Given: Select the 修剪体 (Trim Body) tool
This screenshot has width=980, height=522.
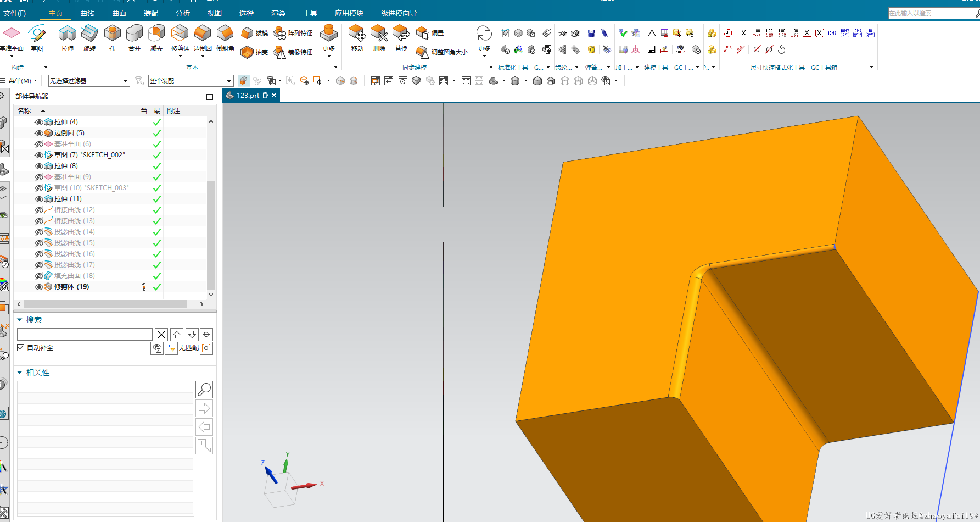Looking at the screenshot, I should 180,38.
